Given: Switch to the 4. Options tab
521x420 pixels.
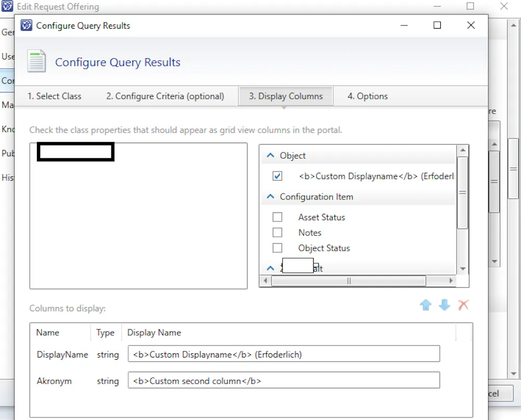Looking at the screenshot, I should 367,96.
